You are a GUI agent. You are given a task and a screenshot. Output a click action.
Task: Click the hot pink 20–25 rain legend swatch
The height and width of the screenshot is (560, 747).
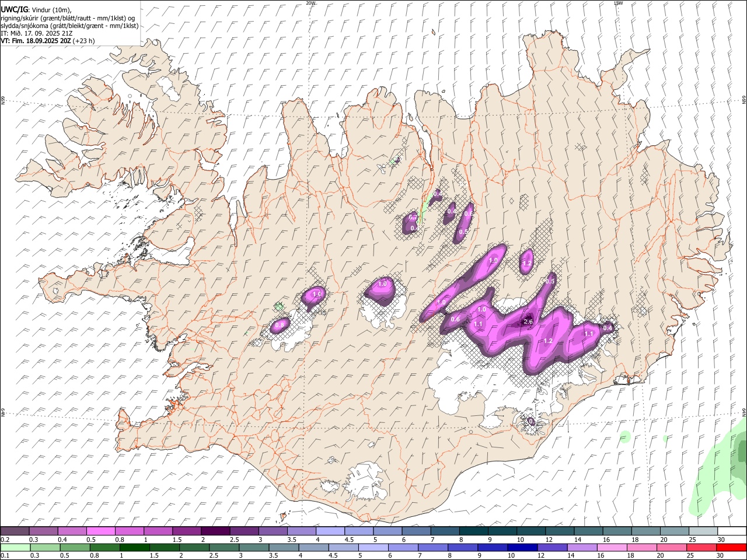click(x=671, y=547)
